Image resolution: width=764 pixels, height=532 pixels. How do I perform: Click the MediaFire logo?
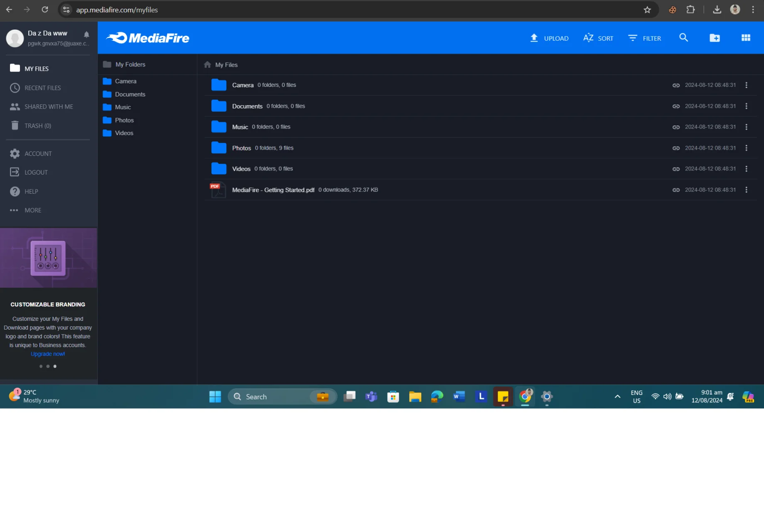(148, 38)
